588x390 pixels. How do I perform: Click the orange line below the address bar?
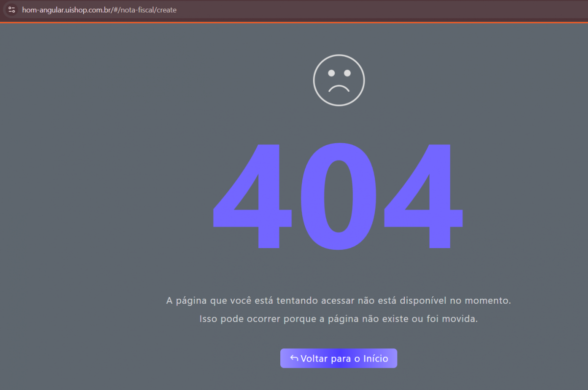tap(294, 22)
